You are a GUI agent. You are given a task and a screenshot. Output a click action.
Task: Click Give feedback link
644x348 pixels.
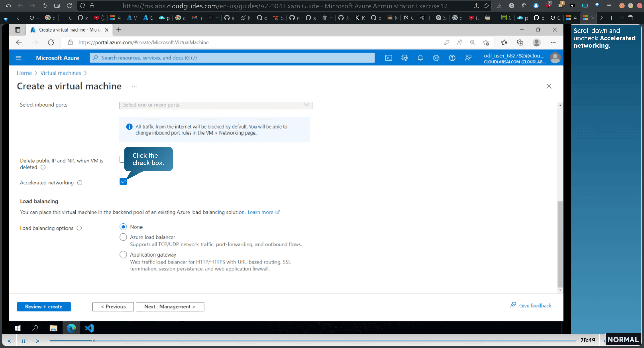[x=531, y=306]
